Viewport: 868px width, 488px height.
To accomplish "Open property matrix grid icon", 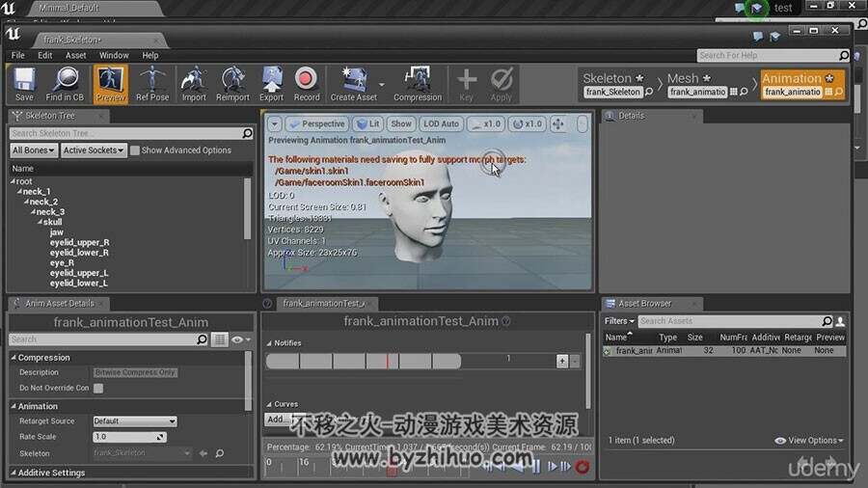I will [219, 339].
